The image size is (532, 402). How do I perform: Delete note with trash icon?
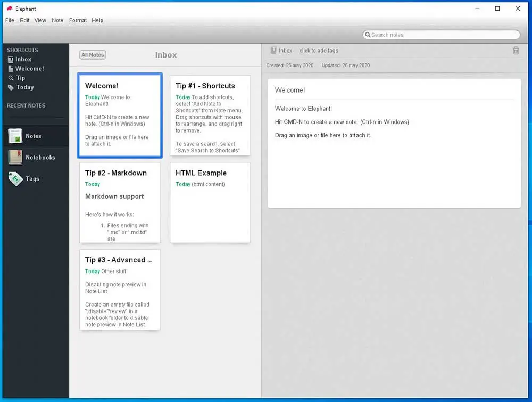tap(516, 51)
